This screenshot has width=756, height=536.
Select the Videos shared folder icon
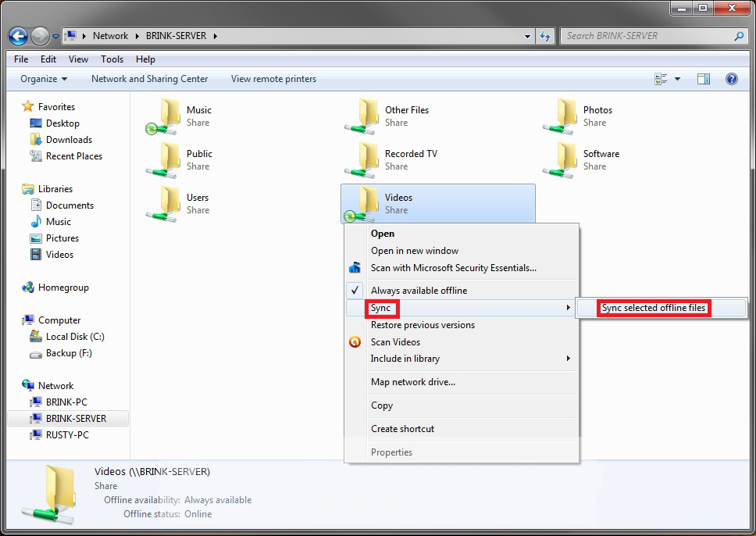point(362,204)
